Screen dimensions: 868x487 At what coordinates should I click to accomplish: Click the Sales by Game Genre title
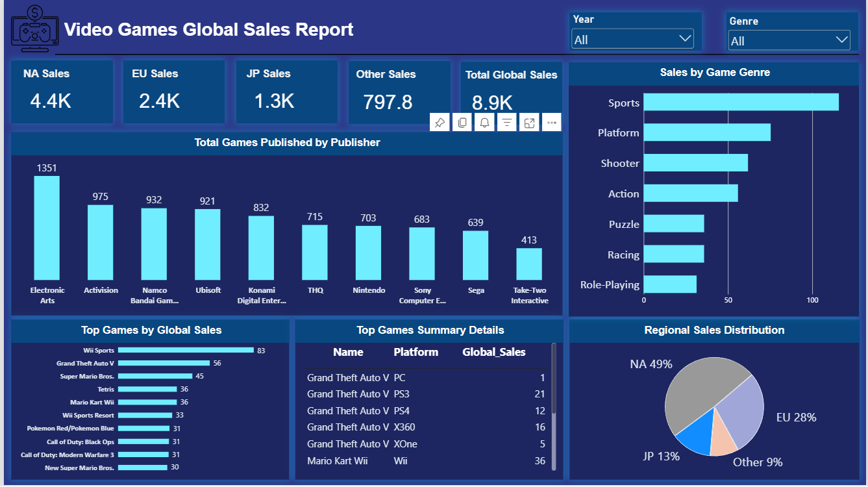coord(715,72)
